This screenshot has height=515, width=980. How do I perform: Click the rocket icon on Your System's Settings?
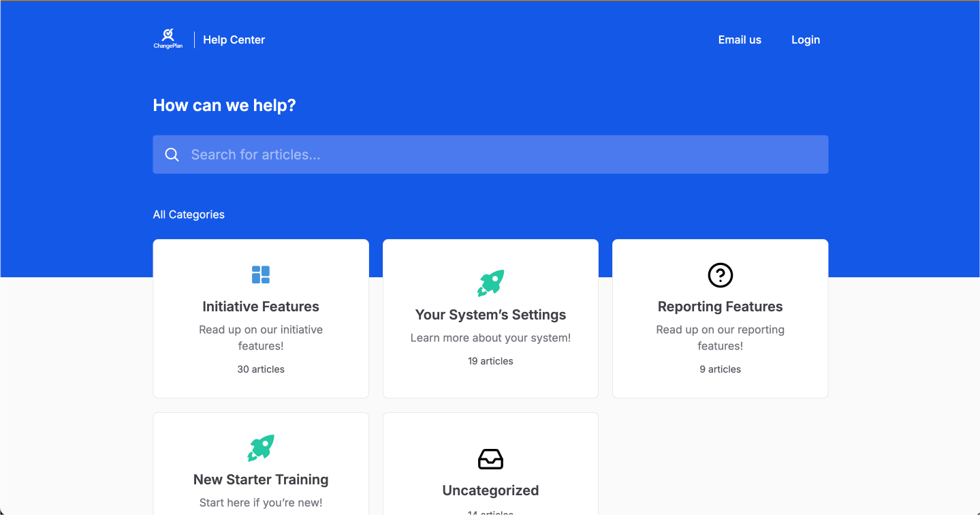pos(490,282)
